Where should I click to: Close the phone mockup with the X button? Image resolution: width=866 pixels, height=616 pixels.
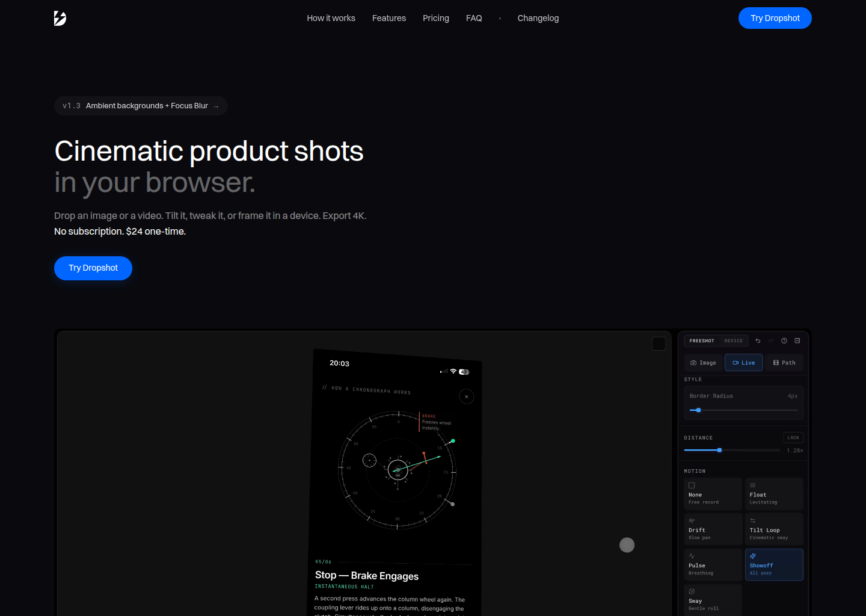[467, 396]
